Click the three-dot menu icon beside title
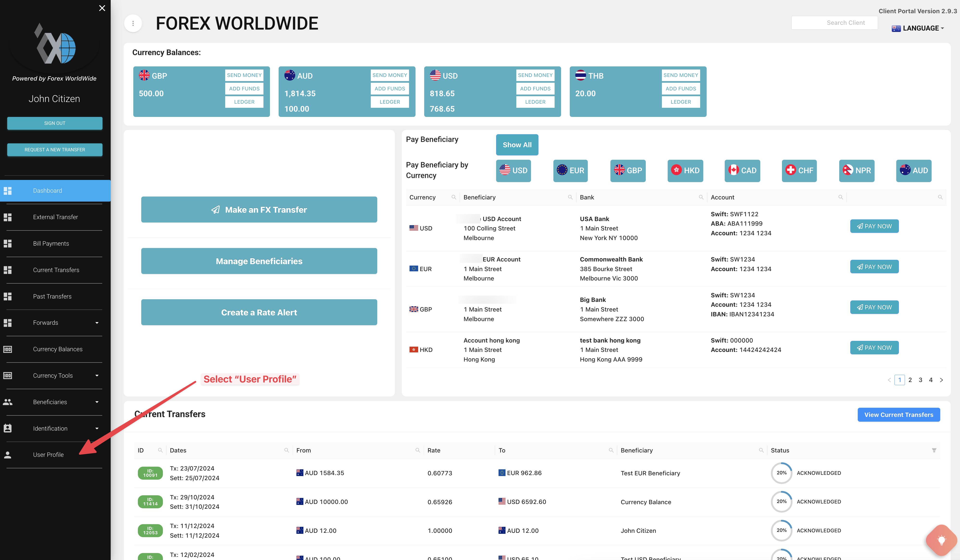Viewport: 960px width, 560px height. 133,23
